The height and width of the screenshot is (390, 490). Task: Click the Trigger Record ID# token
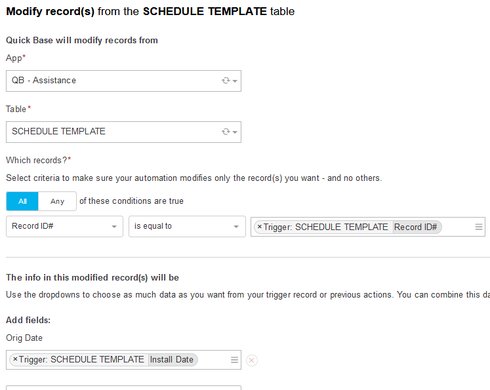coord(348,227)
